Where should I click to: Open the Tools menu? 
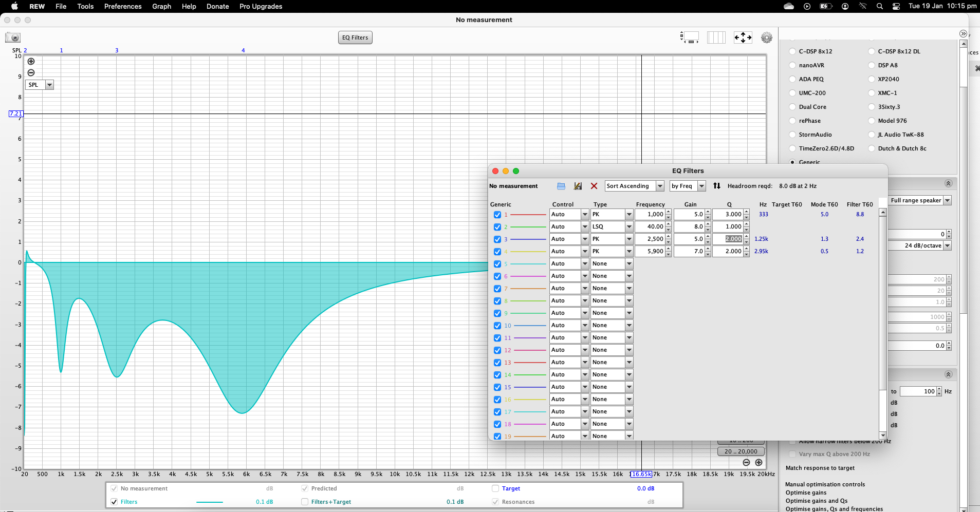pos(85,6)
